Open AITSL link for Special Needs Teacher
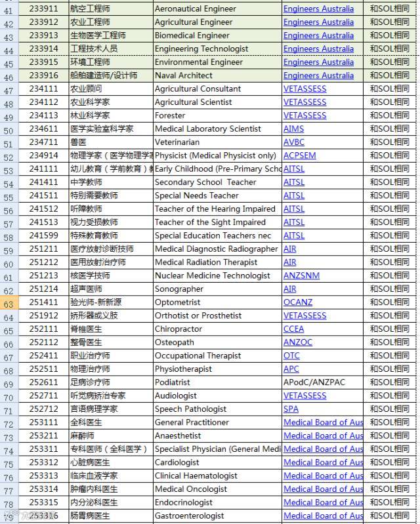The height and width of the screenshot is (524, 420). pyautogui.click(x=293, y=195)
